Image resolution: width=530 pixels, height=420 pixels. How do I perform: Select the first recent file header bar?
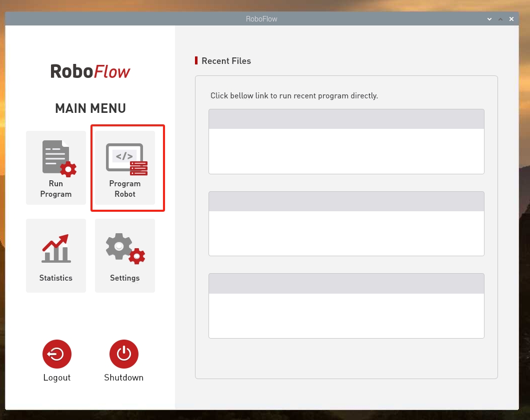346,119
